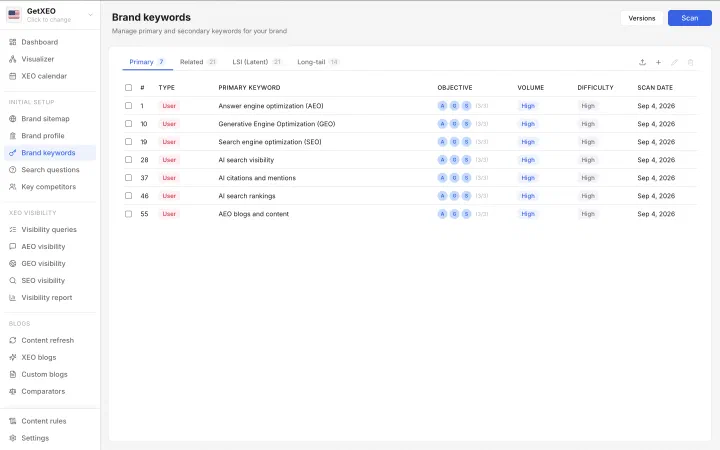The width and height of the screenshot is (720, 450).
Task: Click the DIFFICULTY column header
Action: tap(596, 88)
